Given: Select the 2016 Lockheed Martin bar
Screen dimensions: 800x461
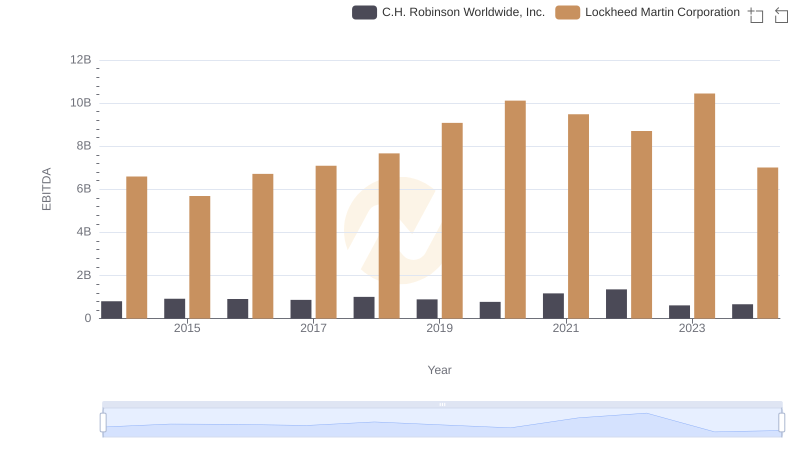Looking at the screenshot, I should click(263, 246).
